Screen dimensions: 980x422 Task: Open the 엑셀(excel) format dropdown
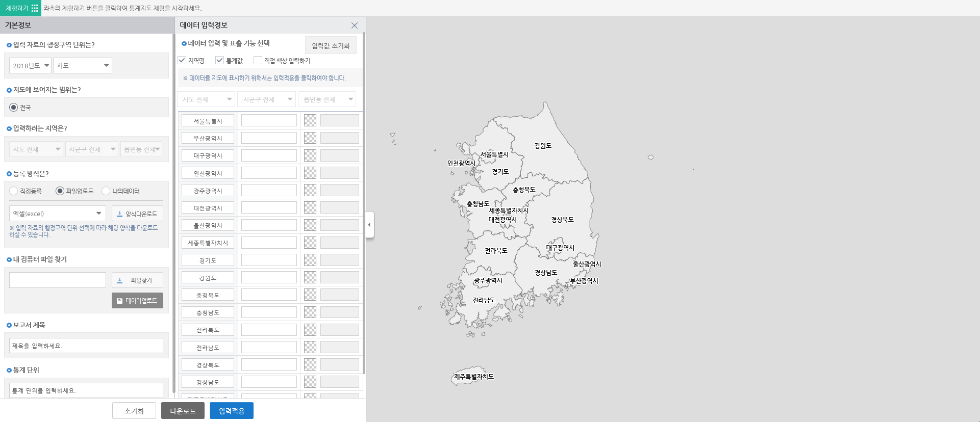tap(57, 214)
